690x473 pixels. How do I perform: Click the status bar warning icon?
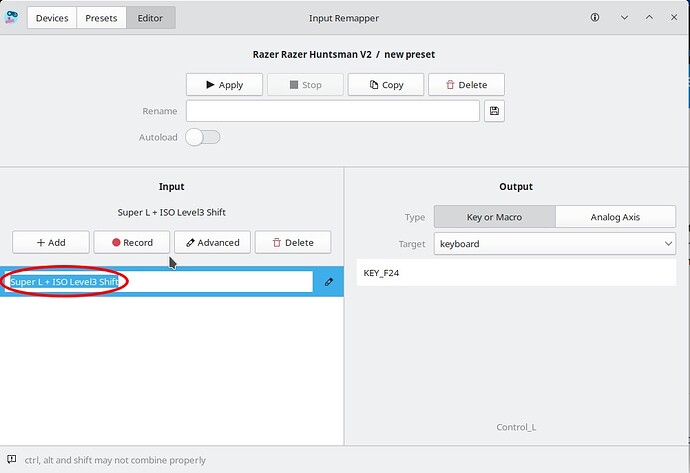tap(11, 459)
